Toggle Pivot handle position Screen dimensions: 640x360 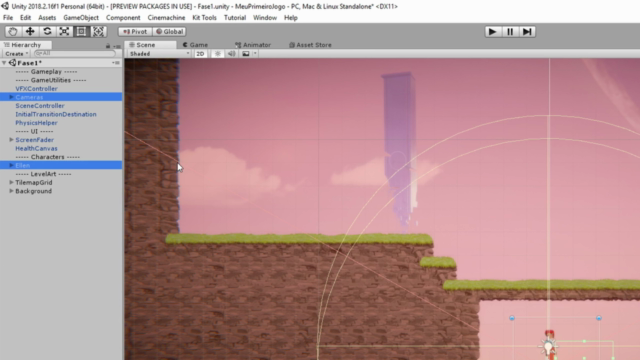coord(135,31)
